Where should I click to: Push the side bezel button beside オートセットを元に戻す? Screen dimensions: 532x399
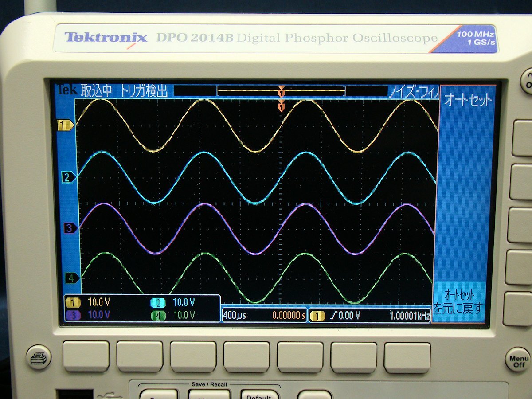pyautogui.click(x=518, y=309)
